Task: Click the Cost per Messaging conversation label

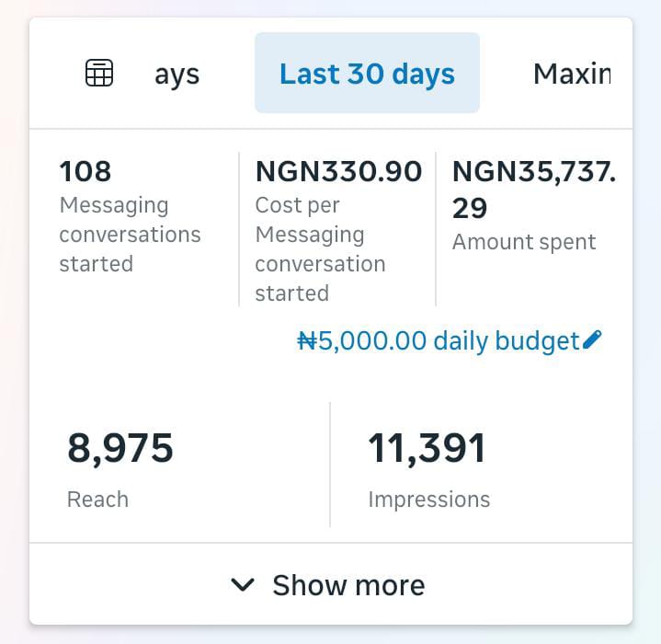Action: [x=318, y=249]
